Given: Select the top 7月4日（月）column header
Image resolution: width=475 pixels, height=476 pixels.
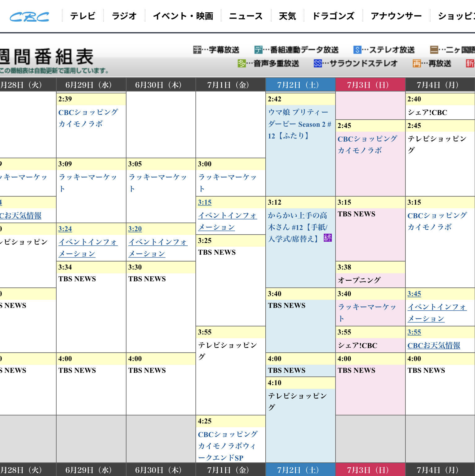Looking at the screenshot, I should (x=440, y=85).
